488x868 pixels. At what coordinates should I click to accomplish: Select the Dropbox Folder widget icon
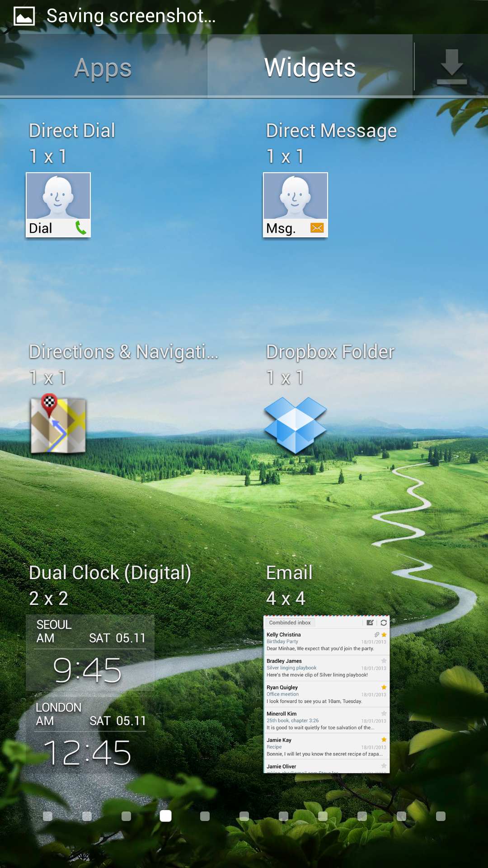[x=296, y=425]
